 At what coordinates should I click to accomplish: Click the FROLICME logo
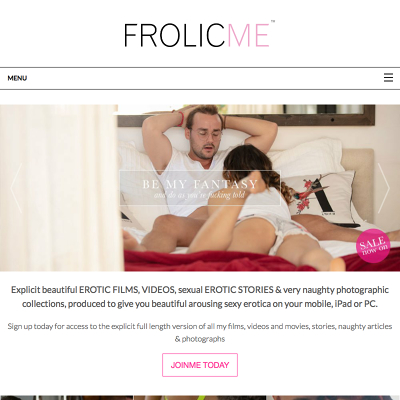pos(199,35)
